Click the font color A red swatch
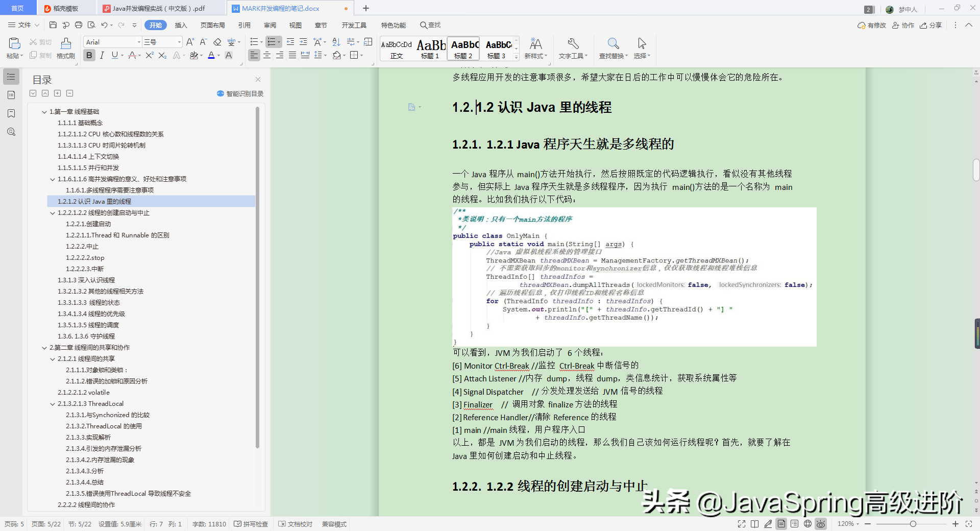Image resolution: width=980 pixels, height=531 pixels. point(211,55)
